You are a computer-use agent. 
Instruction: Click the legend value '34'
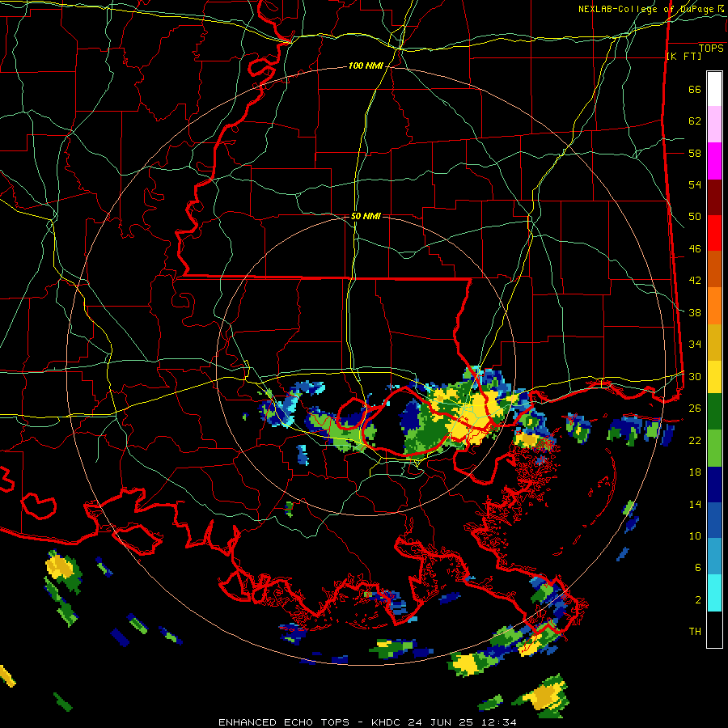click(695, 344)
